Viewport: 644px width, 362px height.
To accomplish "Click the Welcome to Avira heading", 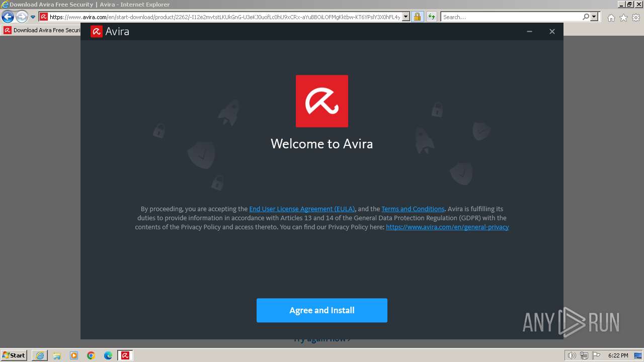I will pyautogui.click(x=322, y=144).
